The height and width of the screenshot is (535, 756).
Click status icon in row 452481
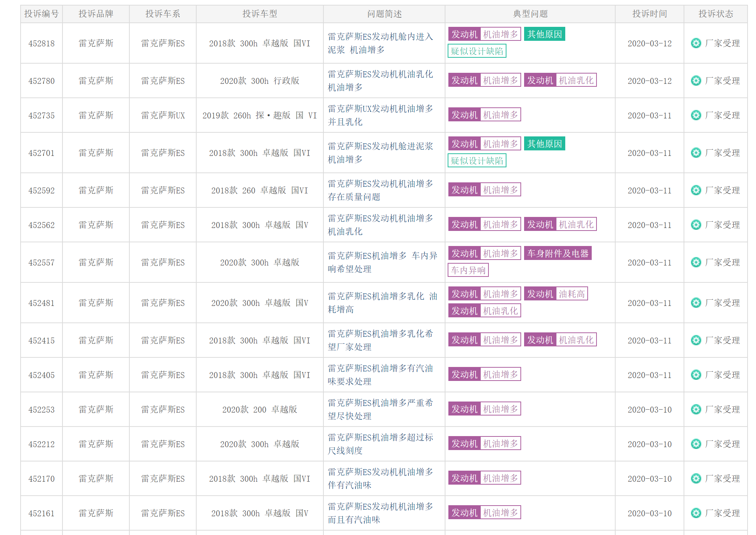point(696,303)
